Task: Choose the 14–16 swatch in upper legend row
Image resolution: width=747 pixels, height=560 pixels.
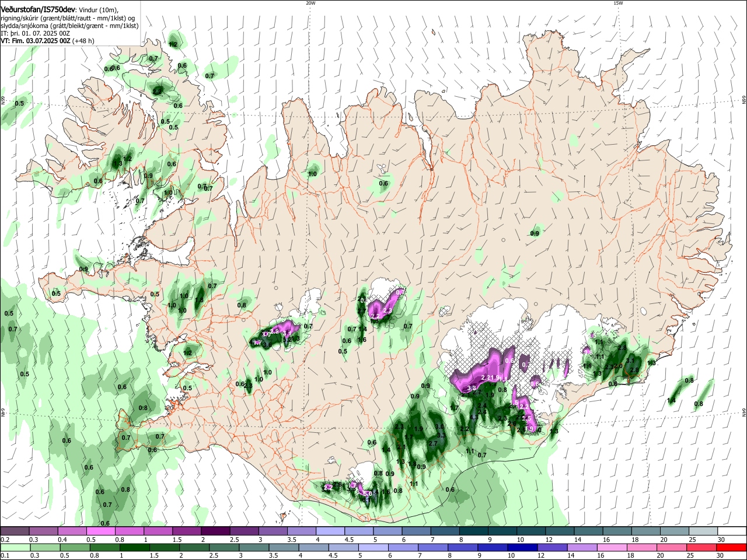Action: pos(588,531)
